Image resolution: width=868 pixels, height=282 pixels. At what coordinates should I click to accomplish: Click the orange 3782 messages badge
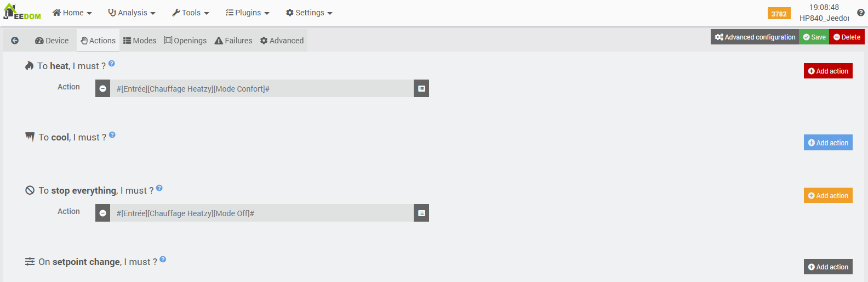click(779, 14)
